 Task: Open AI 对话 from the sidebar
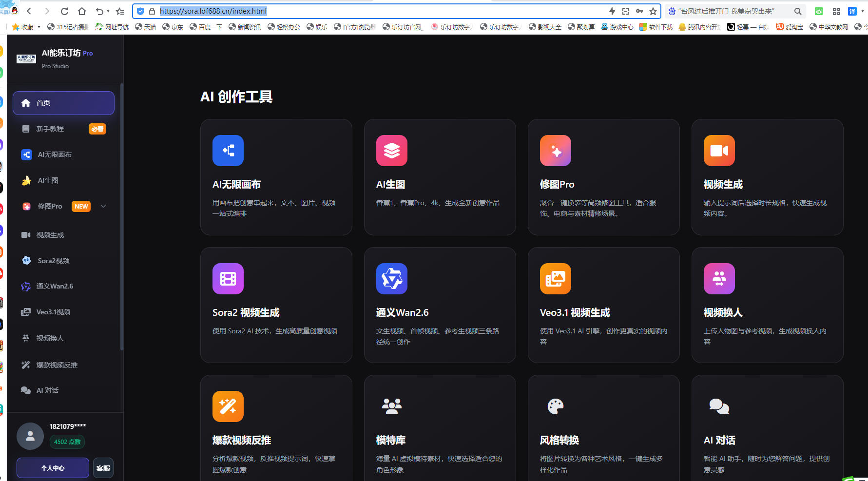click(x=63, y=390)
